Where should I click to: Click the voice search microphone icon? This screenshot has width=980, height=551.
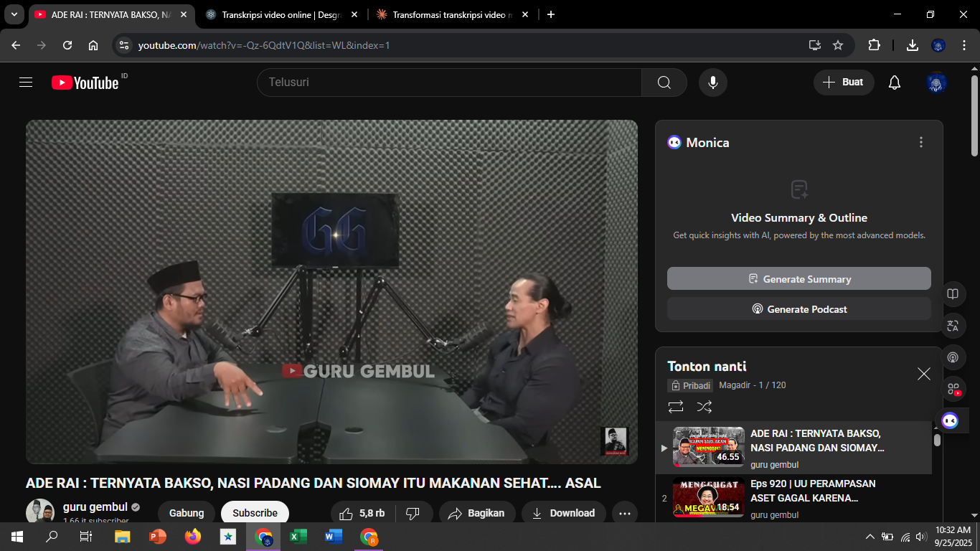coord(712,83)
